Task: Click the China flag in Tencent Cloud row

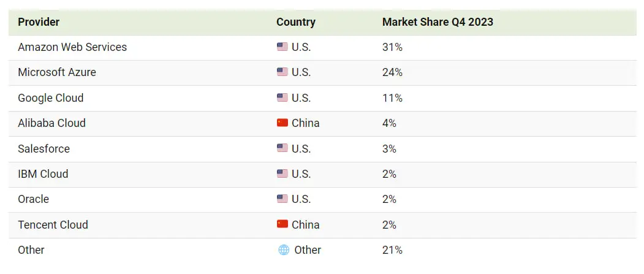Action: tap(282, 224)
